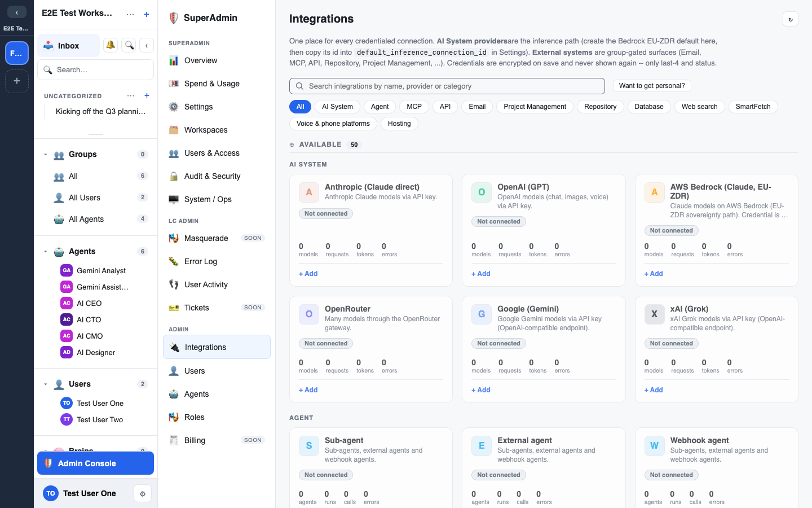Click Webhook agent W icon
This screenshot has width=812, height=508.
(654, 446)
